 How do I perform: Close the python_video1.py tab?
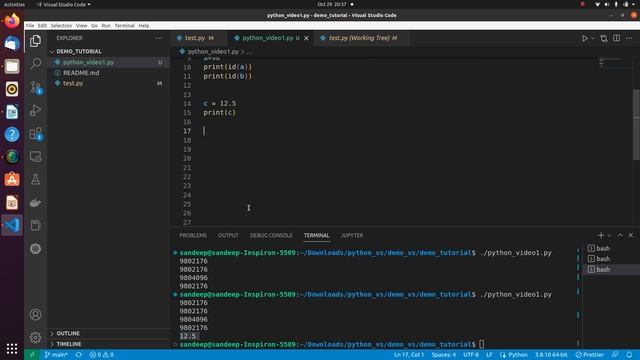306,38
